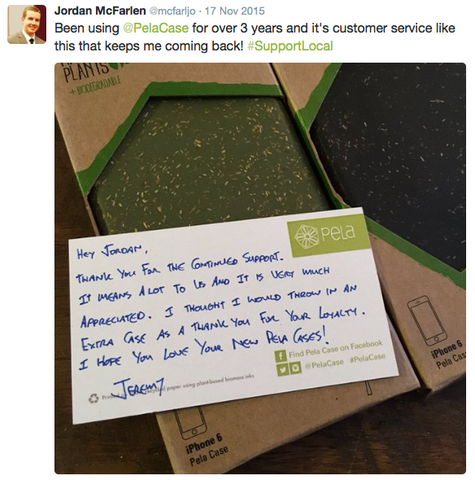The height and width of the screenshot is (480, 475).
Task: Click the Twitter bird icon on the card
Action: pos(283,368)
